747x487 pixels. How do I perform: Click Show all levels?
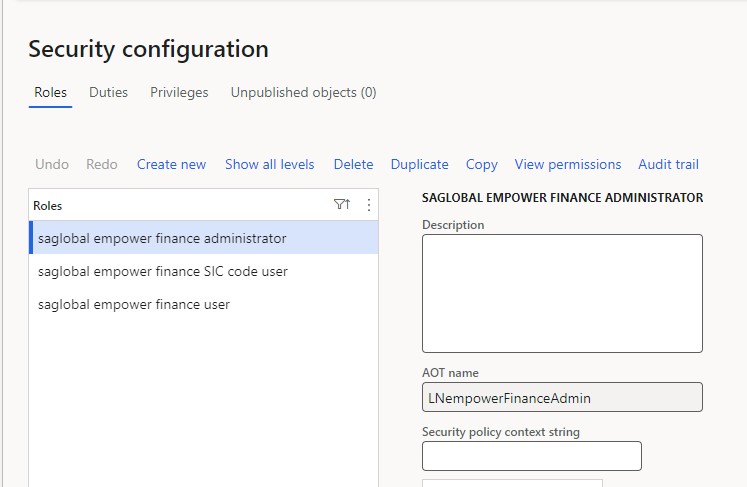click(x=270, y=164)
